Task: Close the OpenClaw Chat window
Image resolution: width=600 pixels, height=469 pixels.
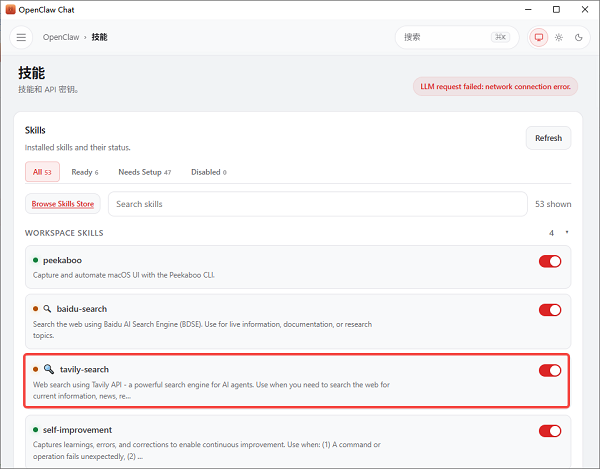Action: tap(585, 10)
